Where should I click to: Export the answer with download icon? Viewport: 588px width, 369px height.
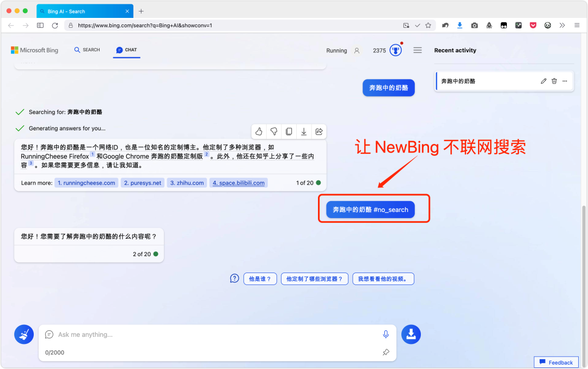click(x=304, y=131)
